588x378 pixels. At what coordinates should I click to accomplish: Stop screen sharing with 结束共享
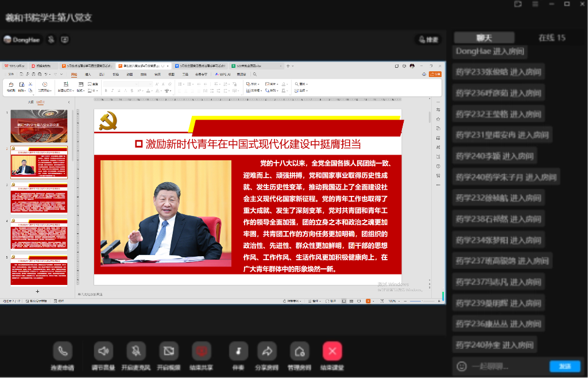(x=202, y=350)
